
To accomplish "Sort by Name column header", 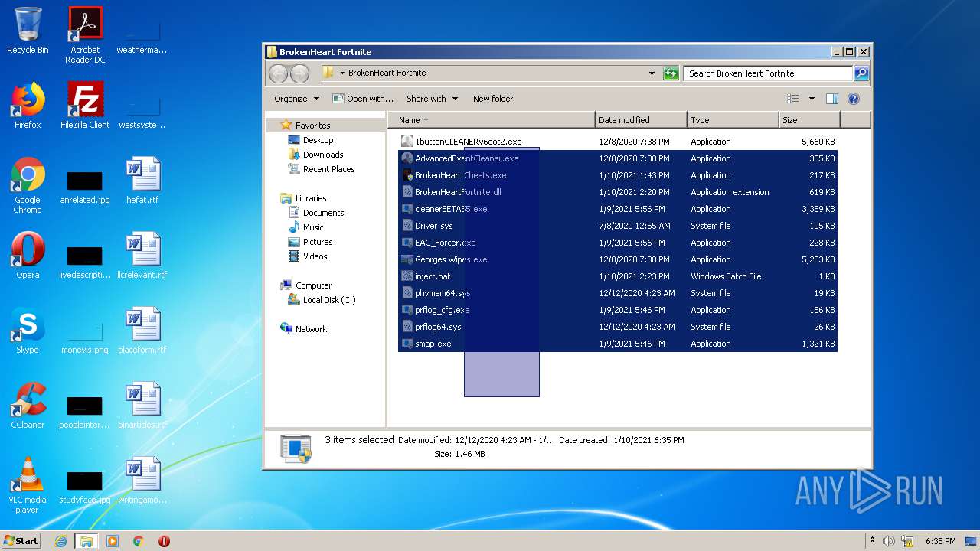I will [x=492, y=120].
